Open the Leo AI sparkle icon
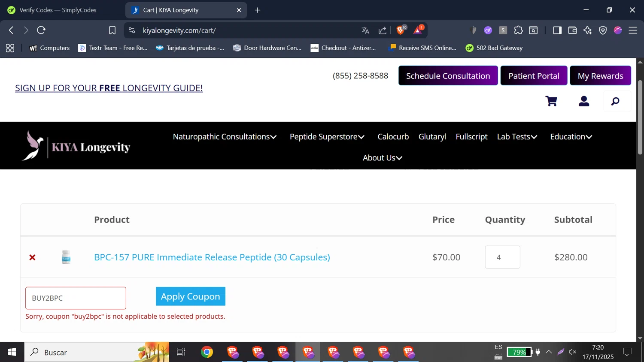Viewport: 644px width, 362px height. click(x=587, y=30)
